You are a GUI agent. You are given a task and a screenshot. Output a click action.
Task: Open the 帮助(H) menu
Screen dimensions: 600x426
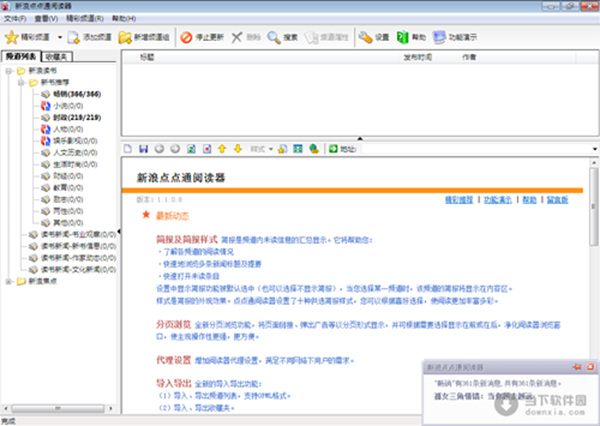pyautogui.click(x=124, y=18)
